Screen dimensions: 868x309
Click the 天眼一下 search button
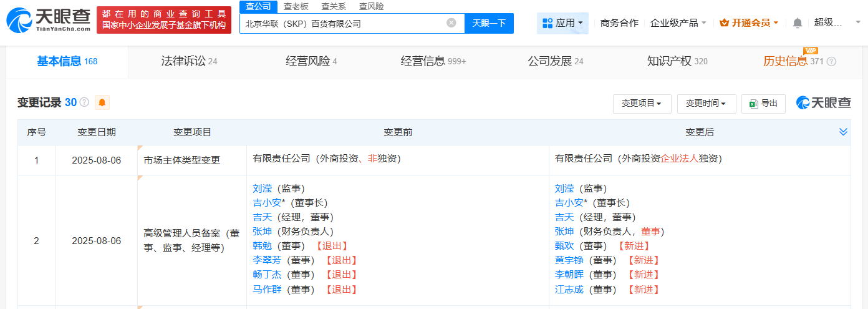tap(489, 23)
